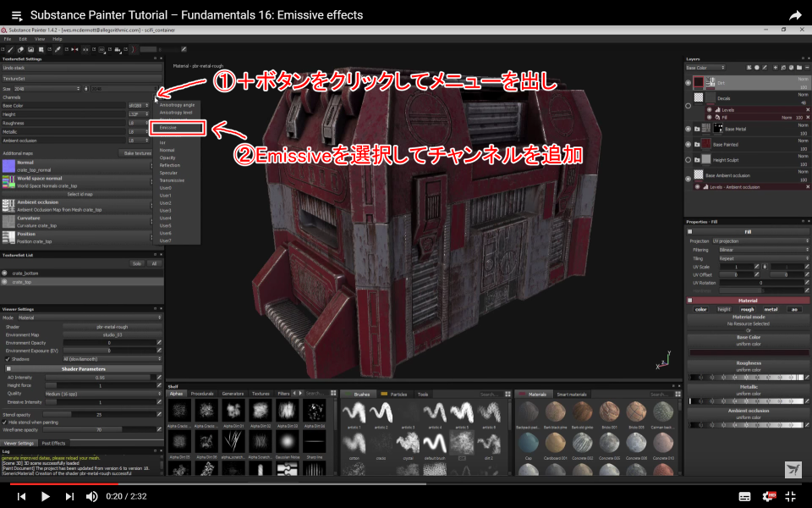The height and width of the screenshot is (508, 812).
Task: Uncheck Hide stencil when painting
Action: click(5, 422)
